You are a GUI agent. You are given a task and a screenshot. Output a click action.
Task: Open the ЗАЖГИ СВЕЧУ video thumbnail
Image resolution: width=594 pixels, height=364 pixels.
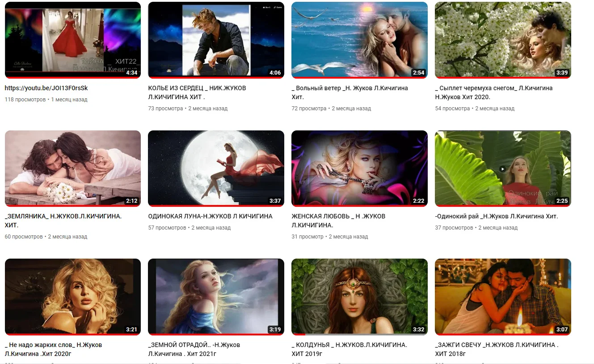tap(503, 297)
